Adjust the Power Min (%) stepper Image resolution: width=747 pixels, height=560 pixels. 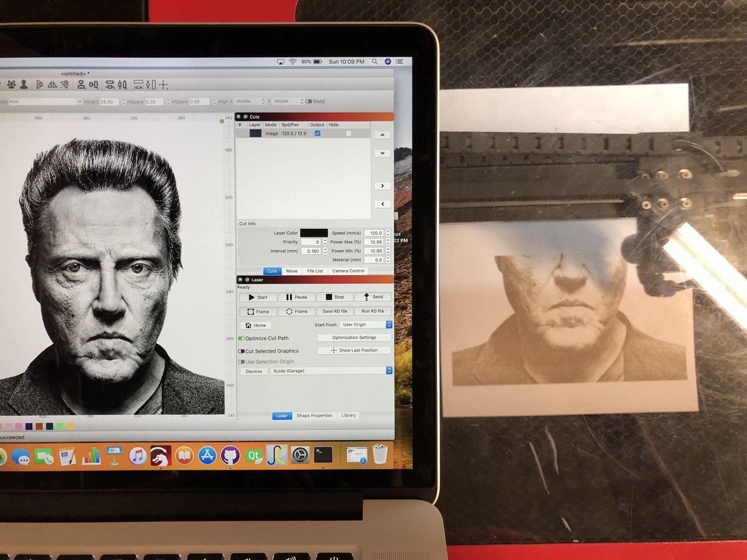388,251
